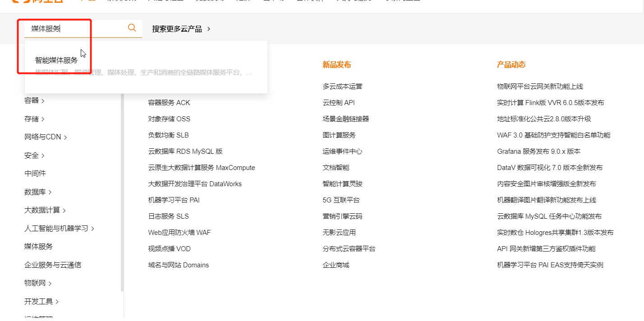Open 营销引擎云码 link
The width and height of the screenshot is (644, 321).
[342, 216]
